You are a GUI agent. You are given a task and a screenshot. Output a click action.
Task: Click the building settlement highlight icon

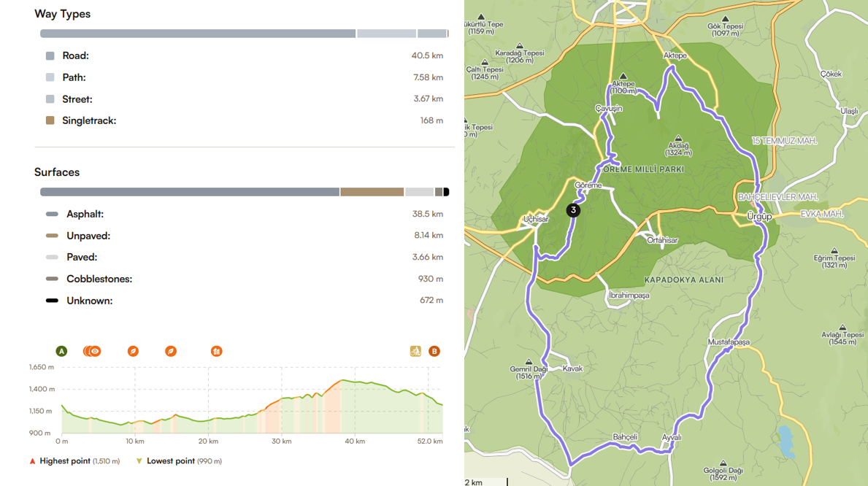pyautogui.click(x=216, y=351)
